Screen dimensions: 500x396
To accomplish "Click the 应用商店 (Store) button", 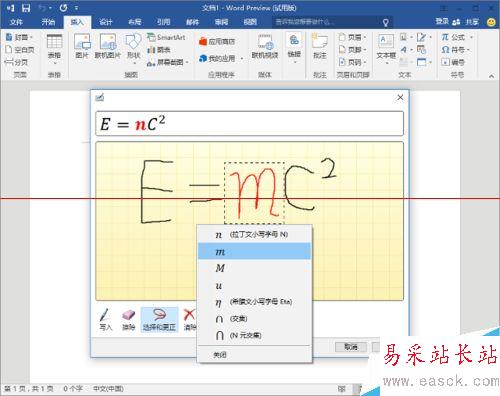I will tap(217, 42).
